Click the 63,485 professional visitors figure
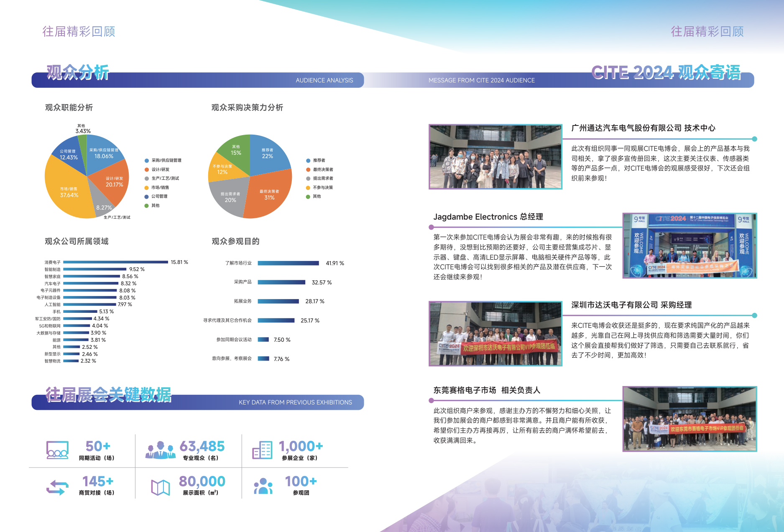 click(202, 446)
